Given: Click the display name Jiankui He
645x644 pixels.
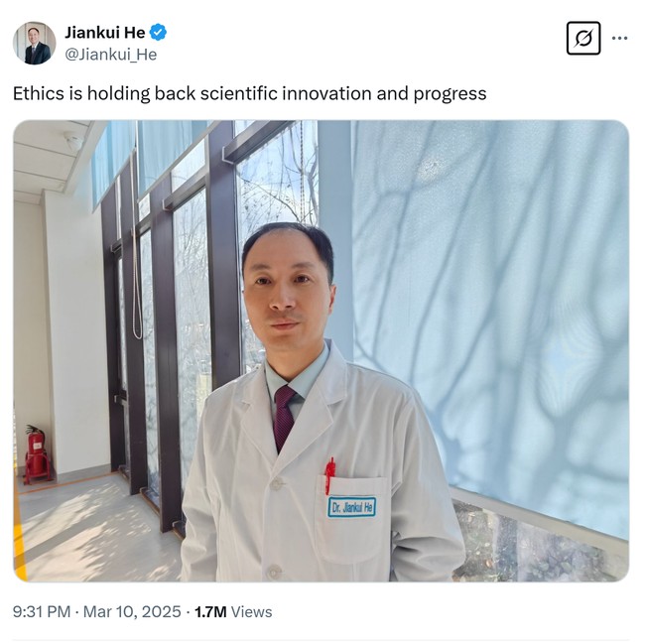Looking at the screenshot, I should coord(105,33).
